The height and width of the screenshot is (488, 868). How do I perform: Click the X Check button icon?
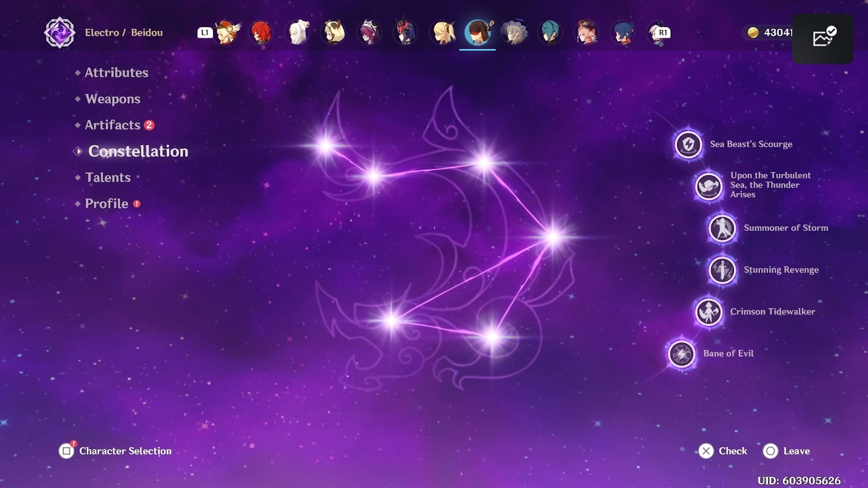tap(706, 451)
